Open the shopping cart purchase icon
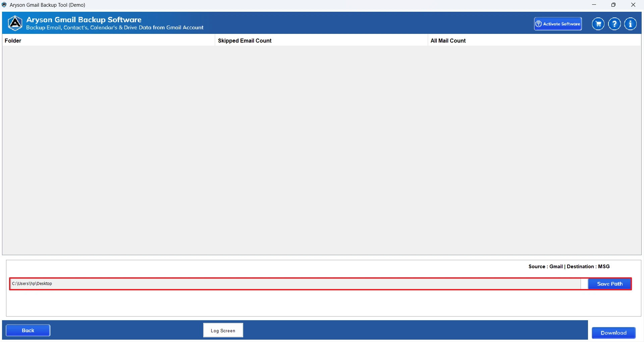This screenshot has width=644, height=342. [x=598, y=24]
